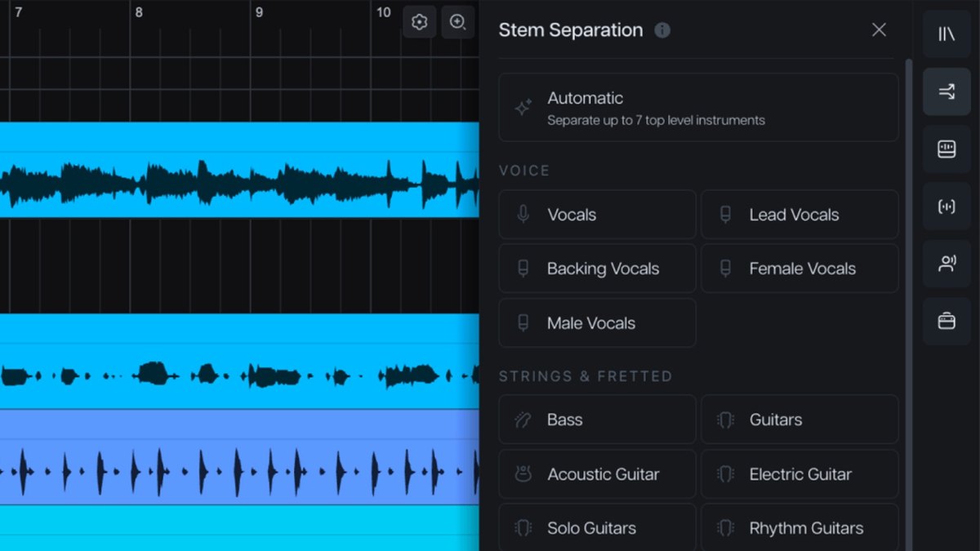Click bar 7 on the timeline ruler

click(x=18, y=13)
